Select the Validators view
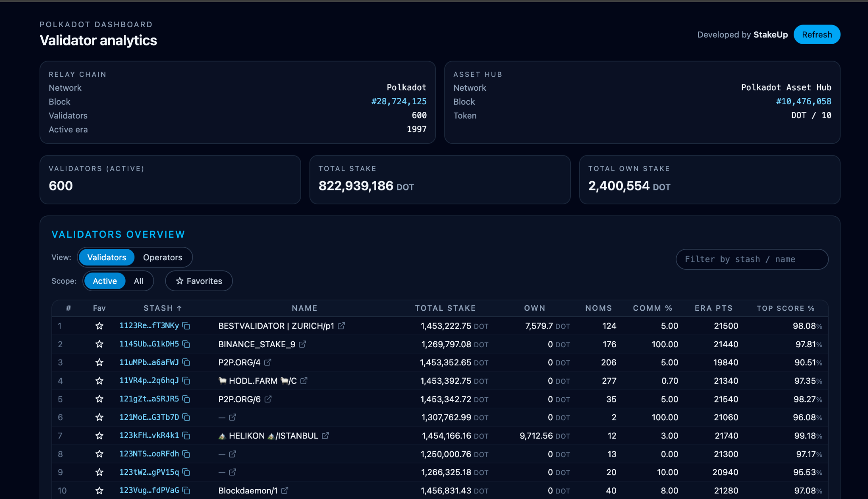Viewport: 868px width, 499px height. coord(106,257)
